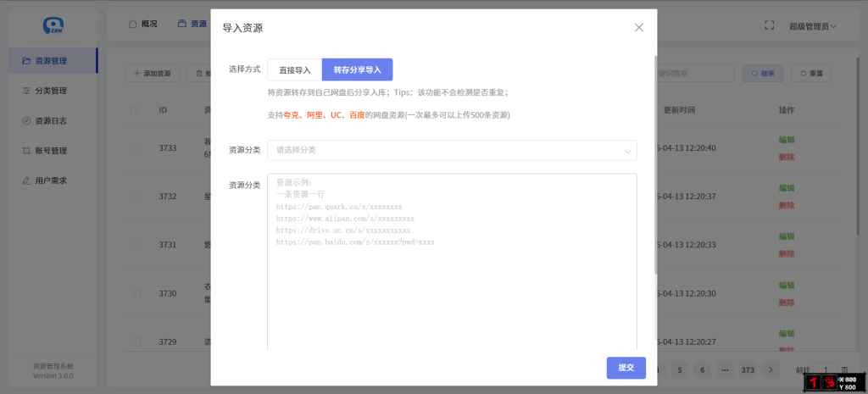Click 编辑 for the 12:20:33 row

point(787,236)
